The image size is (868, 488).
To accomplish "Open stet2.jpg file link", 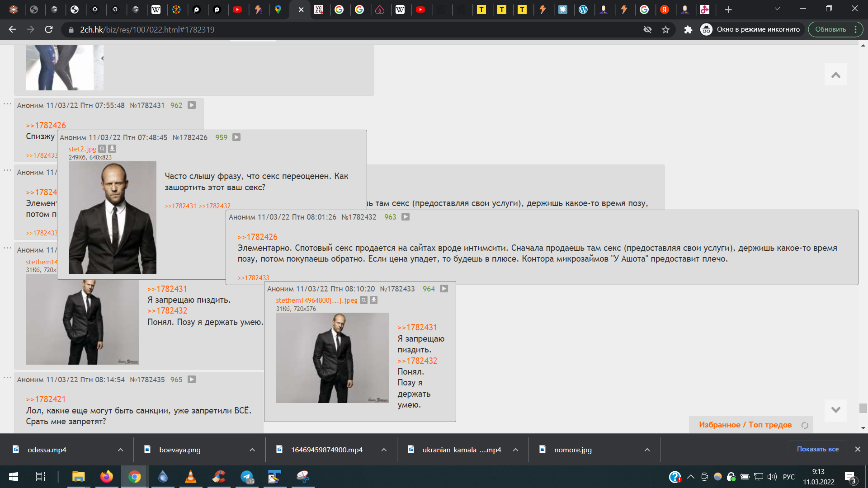I will coord(82,149).
